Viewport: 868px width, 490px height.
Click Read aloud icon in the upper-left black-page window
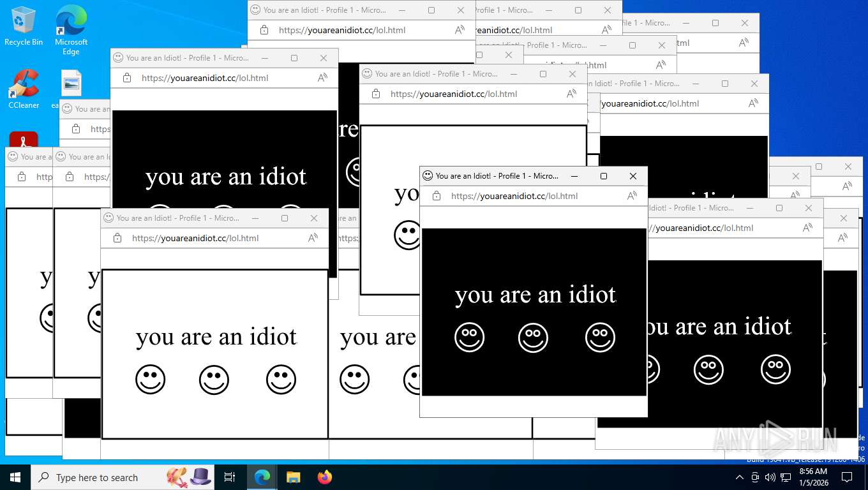(x=322, y=78)
